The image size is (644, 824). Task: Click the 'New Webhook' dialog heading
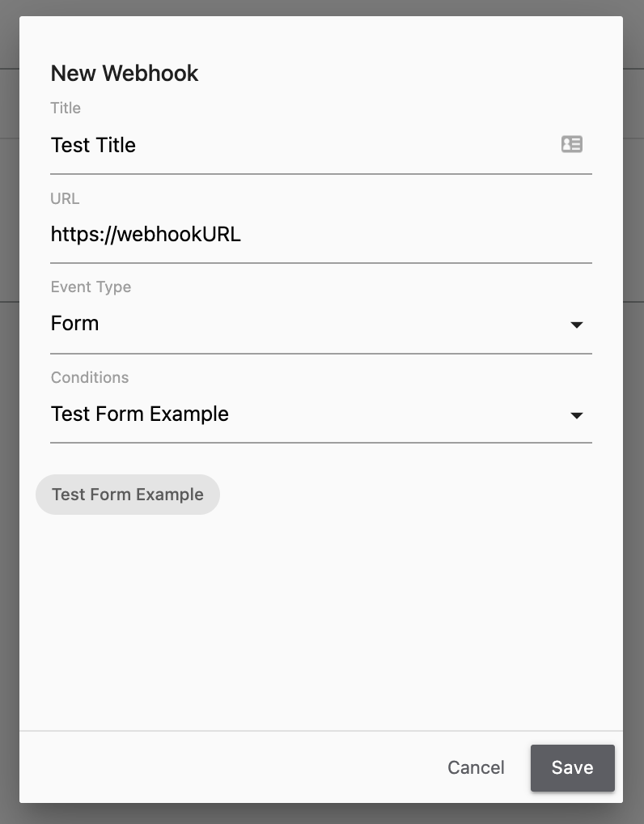click(125, 73)
